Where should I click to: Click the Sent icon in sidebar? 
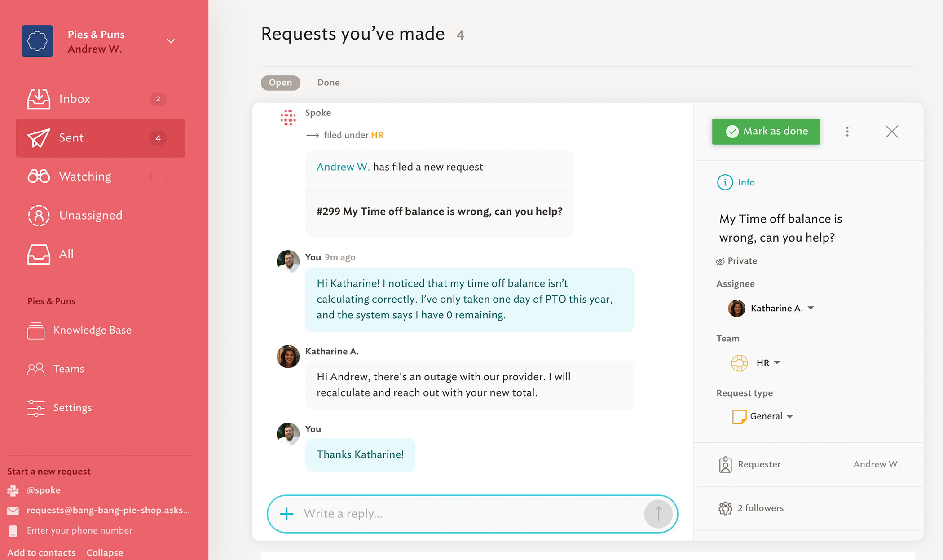(38, 137)
